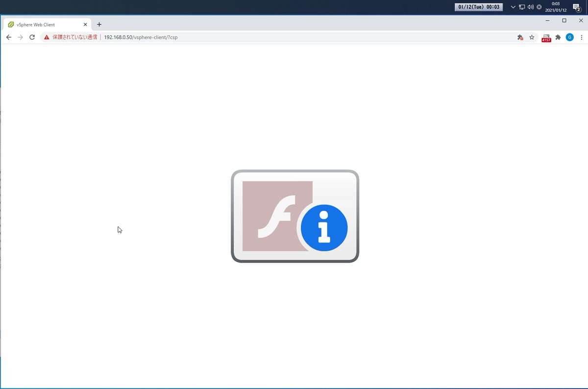
Task: Open the Chrome three-dot menu
Action: coord(581,37)
